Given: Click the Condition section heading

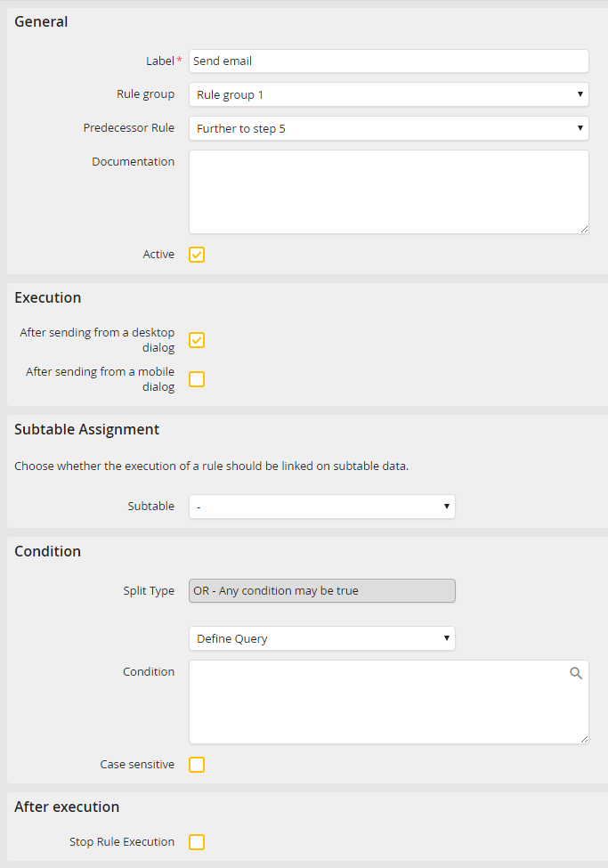Looking at the screenshot, I should tap(47, 551).
